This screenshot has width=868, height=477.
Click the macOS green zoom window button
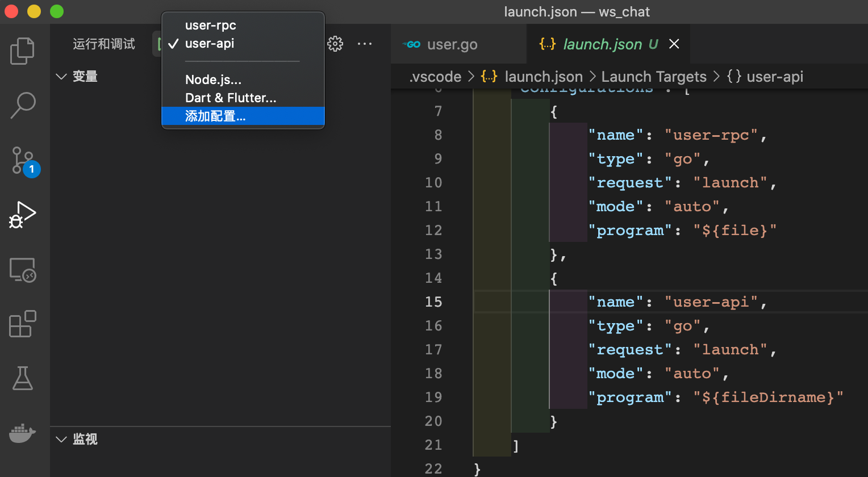(57, 11)
